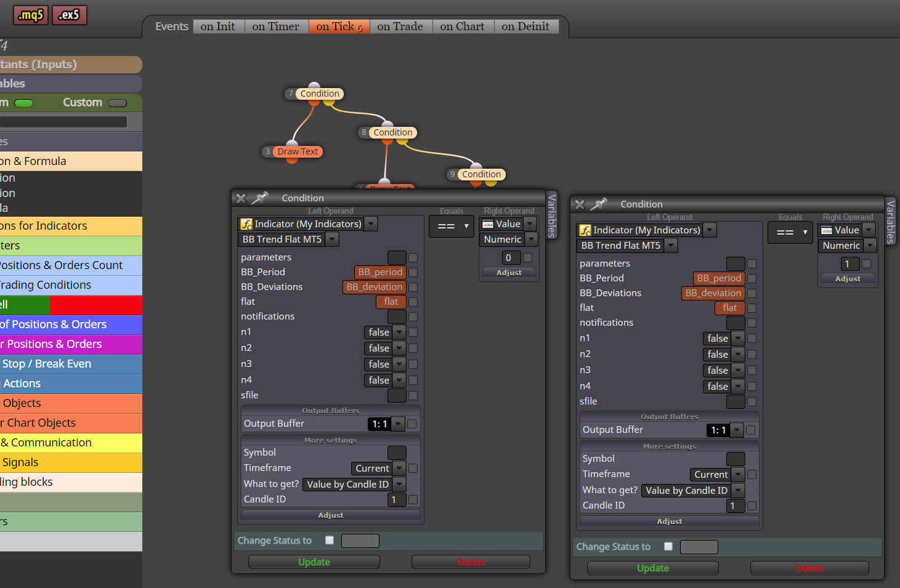Open left panel Indicator (My Indicators) dropdown
Viewport: 900px width, 588px height.
pyautogui.click(x=371, y=224)
